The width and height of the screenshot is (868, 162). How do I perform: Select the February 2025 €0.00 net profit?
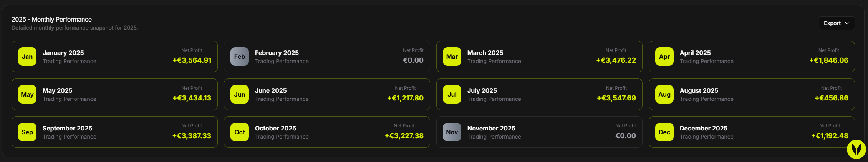[413, 60]
